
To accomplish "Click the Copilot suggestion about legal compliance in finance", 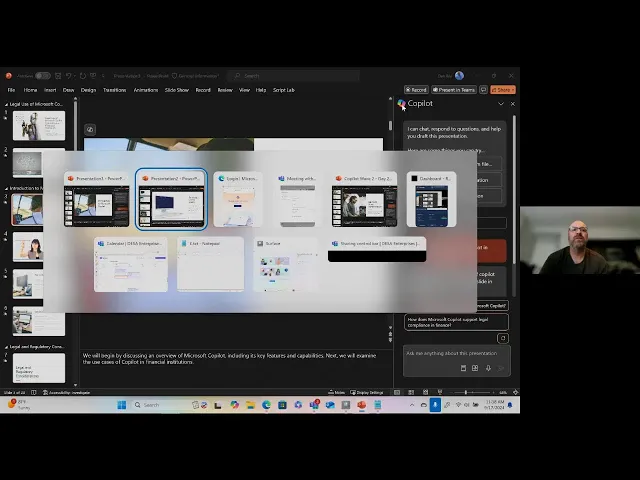I will tap(456, 322).
